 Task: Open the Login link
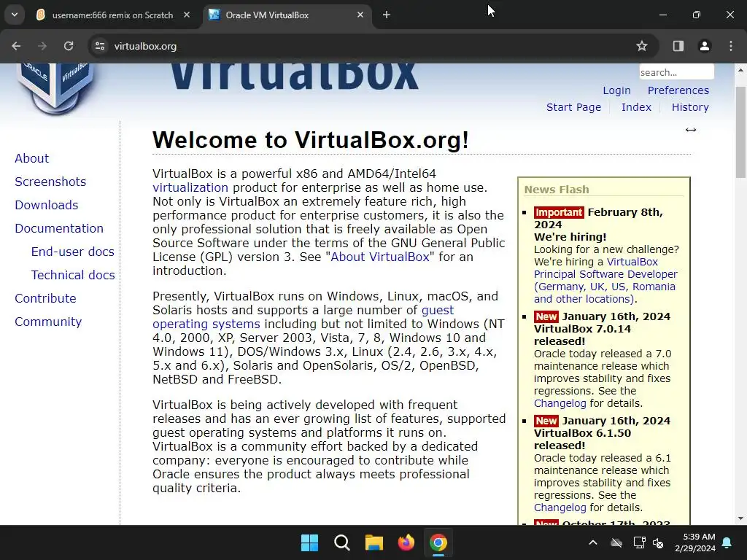coord(616,90)
